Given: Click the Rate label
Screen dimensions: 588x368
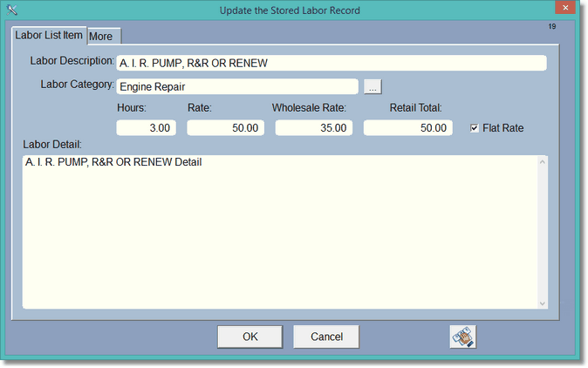Looking at the screenshot, I should 200,108.
